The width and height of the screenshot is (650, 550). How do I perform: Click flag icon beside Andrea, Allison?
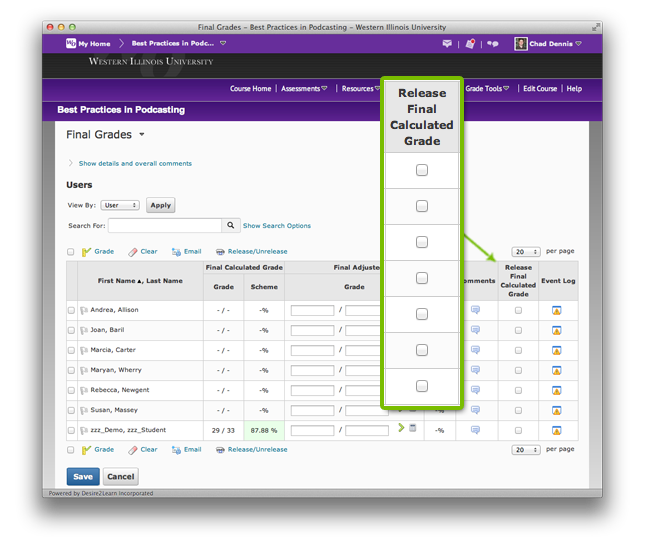tap(84, 310)
